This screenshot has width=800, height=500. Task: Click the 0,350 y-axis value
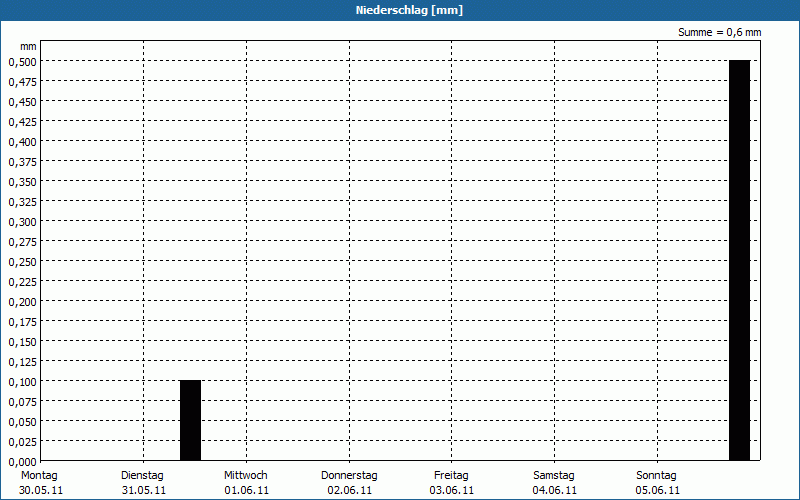point(22,182)
